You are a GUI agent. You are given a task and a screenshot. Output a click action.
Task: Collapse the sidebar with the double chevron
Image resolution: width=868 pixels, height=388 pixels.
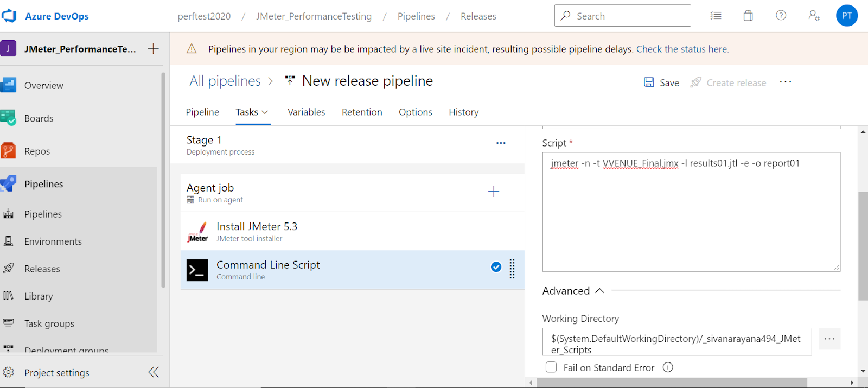tap(154, 372)
